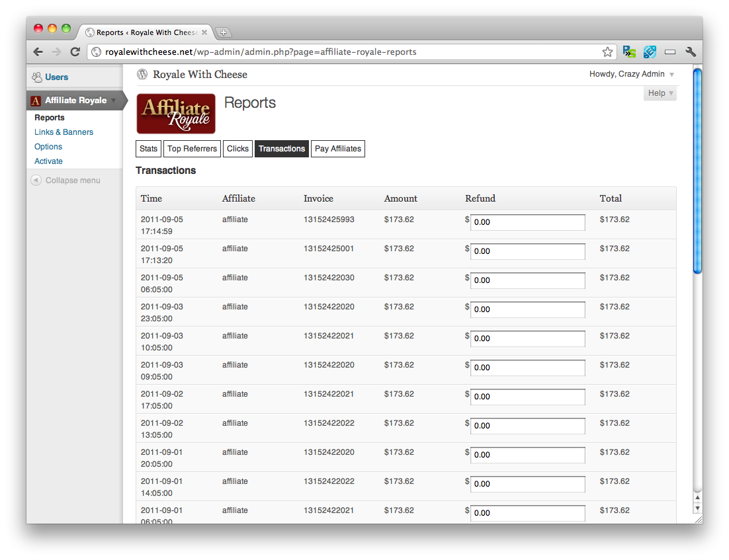729x560 pixels.
Task: Open Links & Banners from the sidebar
Action: (x=64, y=132)
